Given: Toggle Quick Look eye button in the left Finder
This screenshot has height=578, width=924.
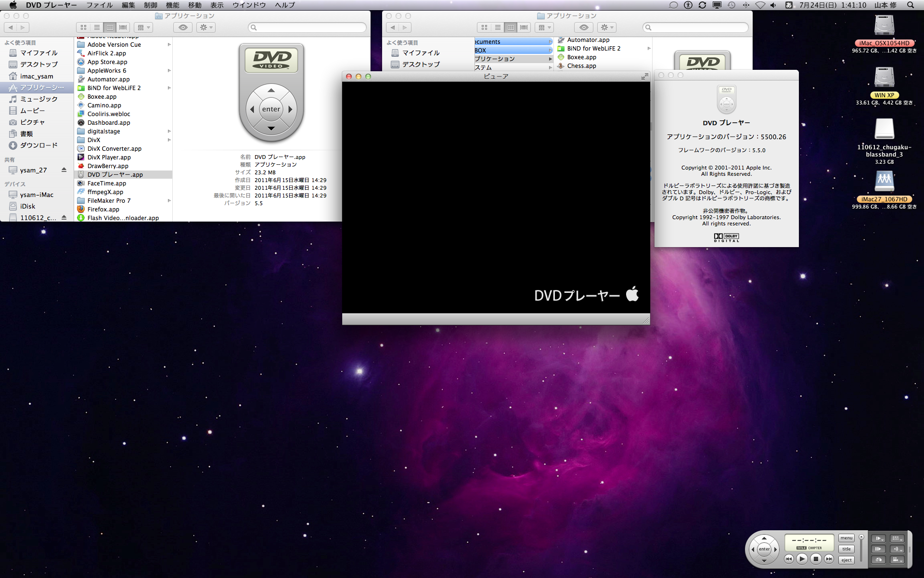Looking at the screenshot, I should [x=183, y=27].
